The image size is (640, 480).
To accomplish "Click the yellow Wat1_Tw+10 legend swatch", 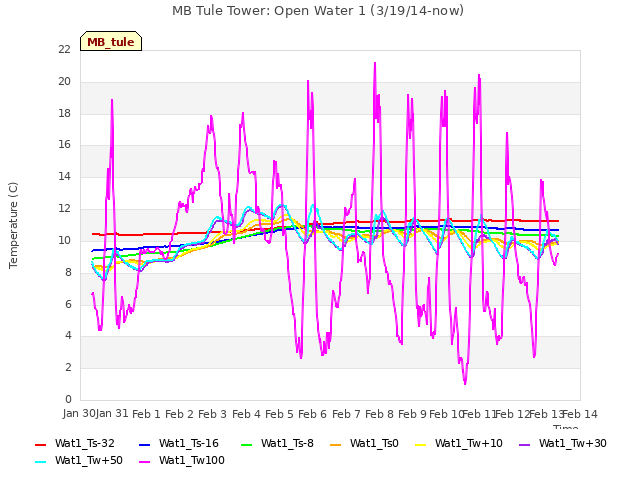I will [421, 444].
